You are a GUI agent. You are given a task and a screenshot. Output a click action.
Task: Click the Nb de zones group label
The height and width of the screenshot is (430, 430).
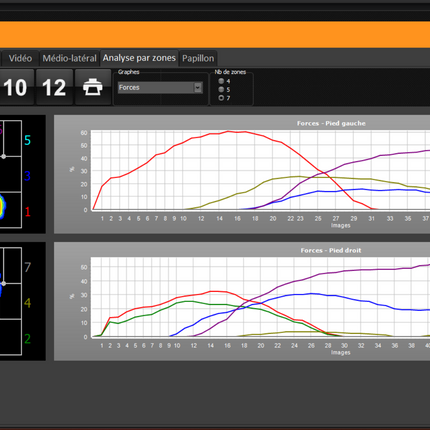point(230,72)
